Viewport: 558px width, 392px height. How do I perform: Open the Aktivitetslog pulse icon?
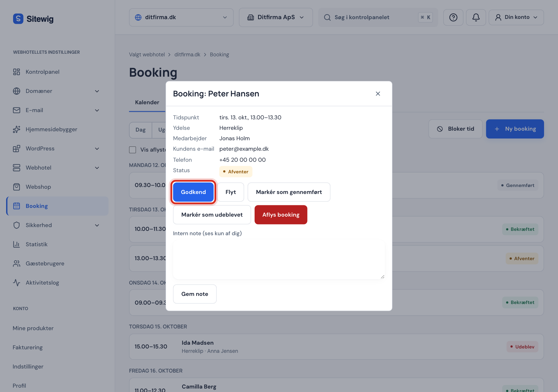click(17, 283)
